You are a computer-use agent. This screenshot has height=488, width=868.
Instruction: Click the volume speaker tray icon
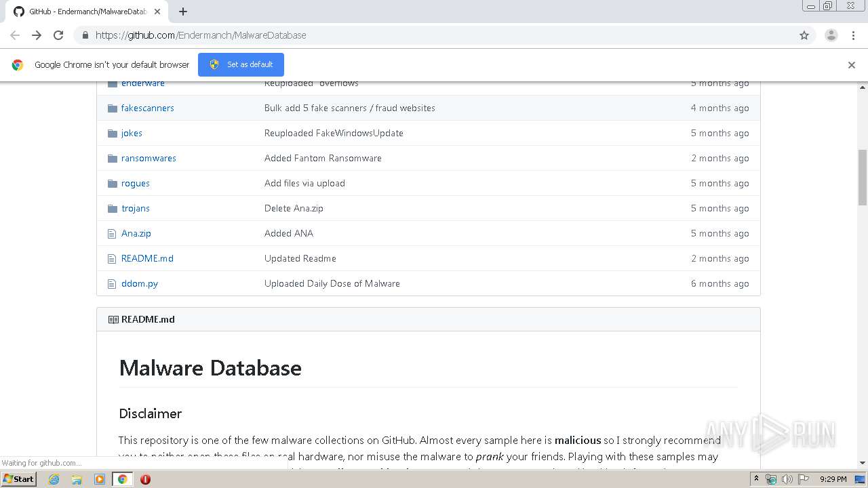(787, 479)
